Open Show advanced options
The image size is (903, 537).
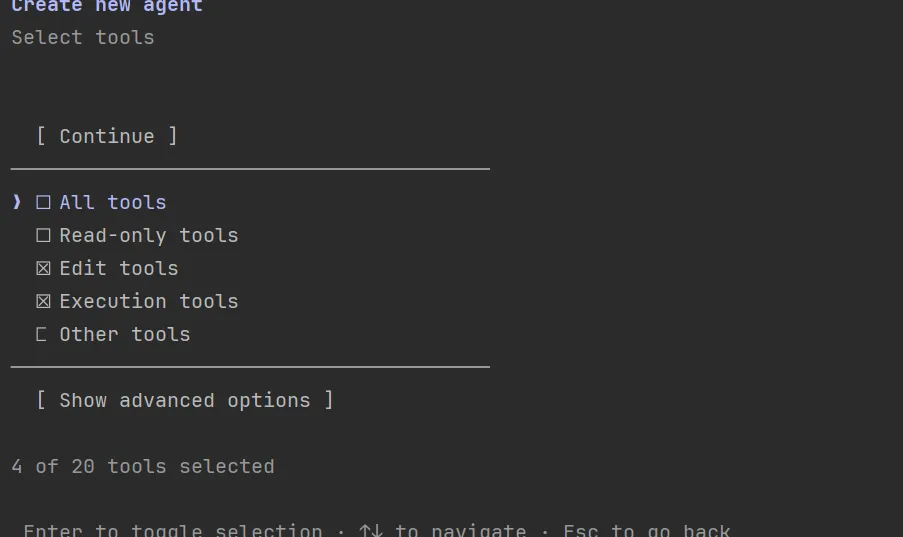185,401
